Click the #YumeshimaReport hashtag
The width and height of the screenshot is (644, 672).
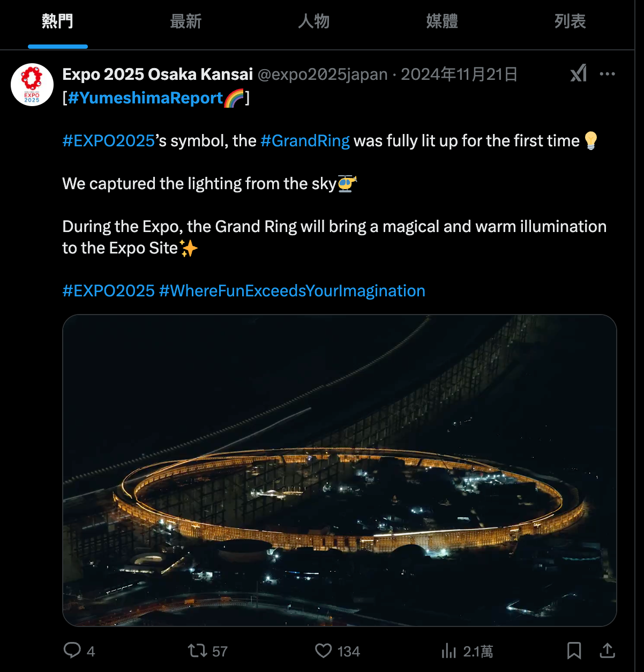coord(145,98)
